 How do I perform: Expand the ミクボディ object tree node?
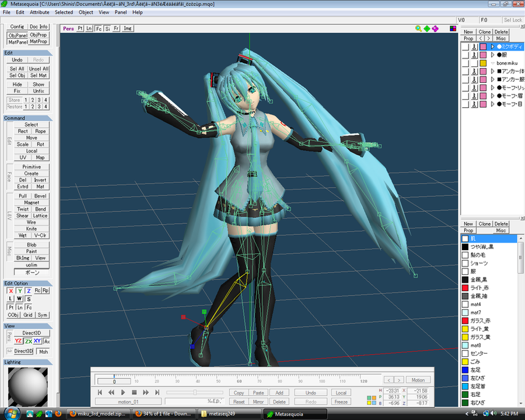(492, 47)
